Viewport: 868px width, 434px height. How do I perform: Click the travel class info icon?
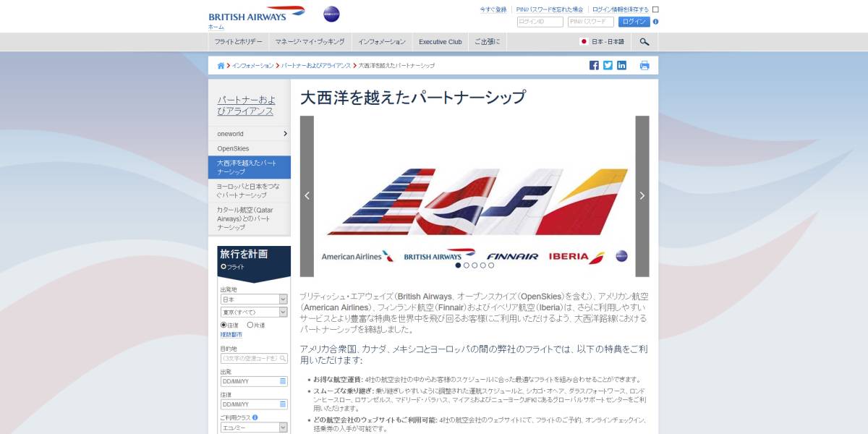point(255,417)
